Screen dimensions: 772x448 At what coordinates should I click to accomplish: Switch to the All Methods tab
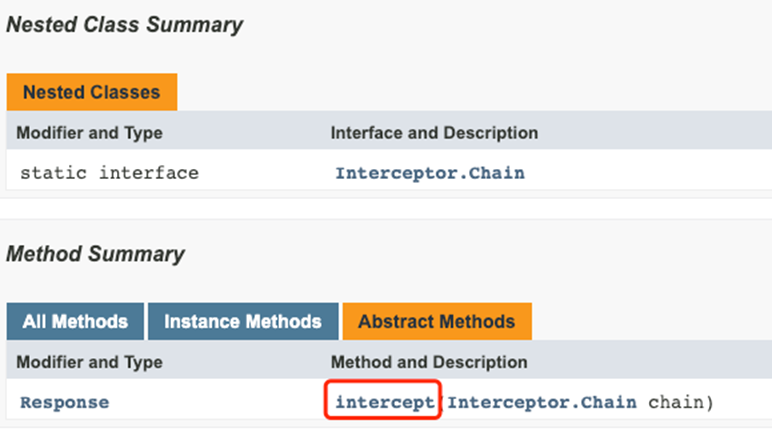[x=75, y=322]
